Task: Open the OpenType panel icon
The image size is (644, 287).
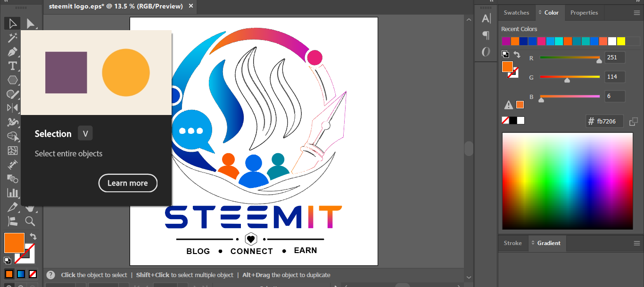Action: click(x=486, y=51)
